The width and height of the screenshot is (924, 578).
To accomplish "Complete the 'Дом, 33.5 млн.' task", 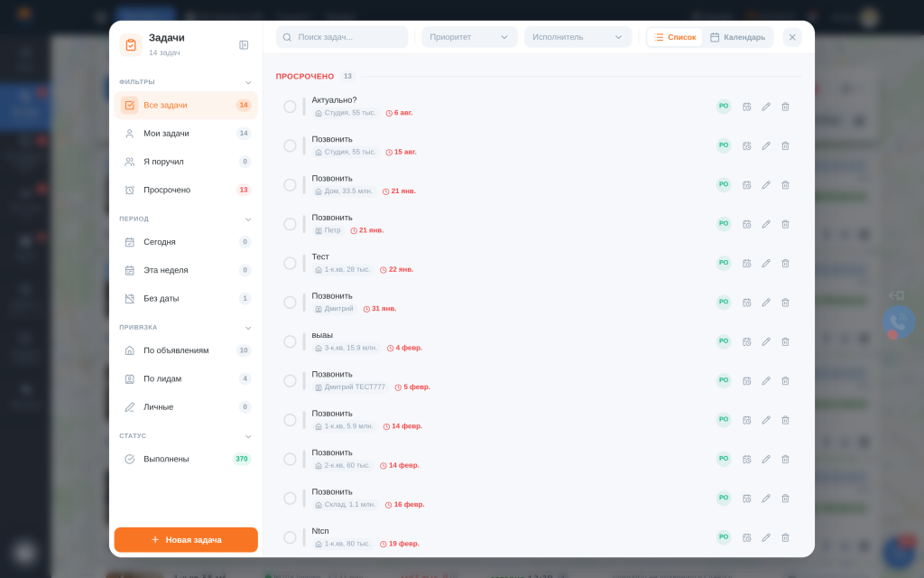I will 290,185.
